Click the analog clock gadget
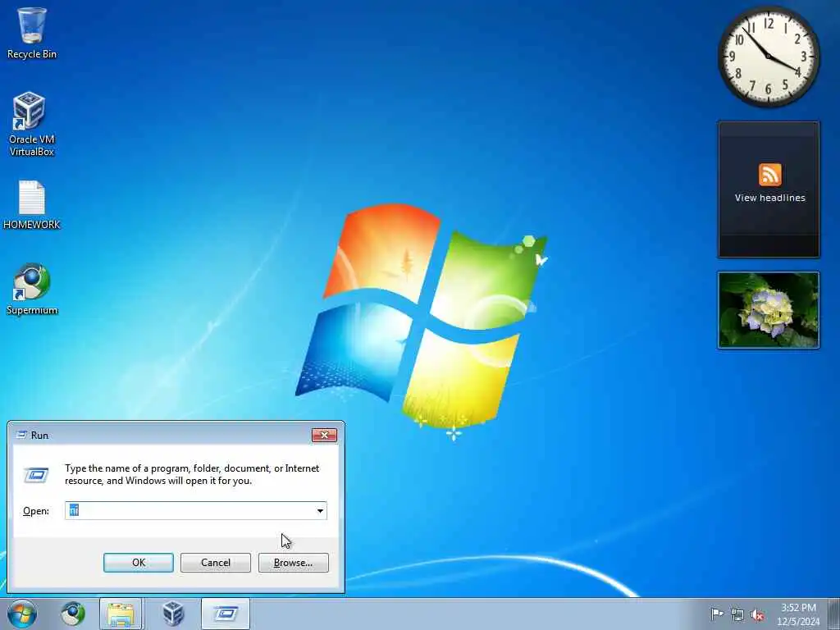 pos(769,57)
